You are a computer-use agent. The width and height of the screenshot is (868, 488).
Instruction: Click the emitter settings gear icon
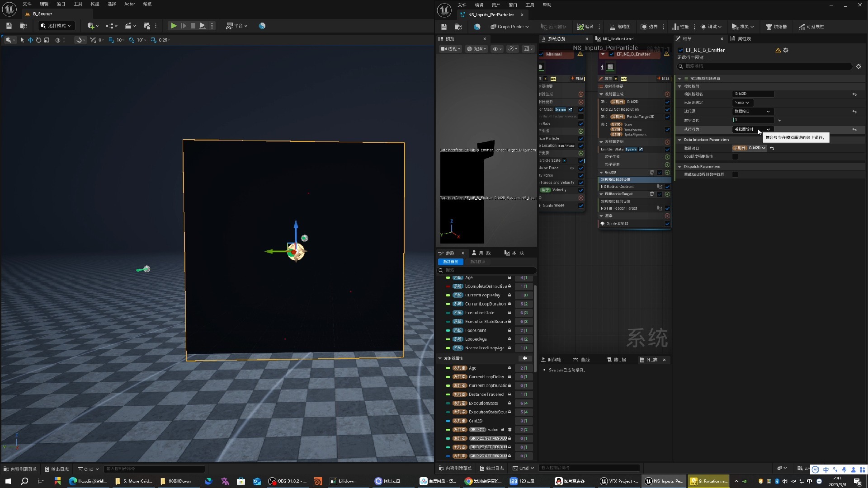click(x=786, y=50)
